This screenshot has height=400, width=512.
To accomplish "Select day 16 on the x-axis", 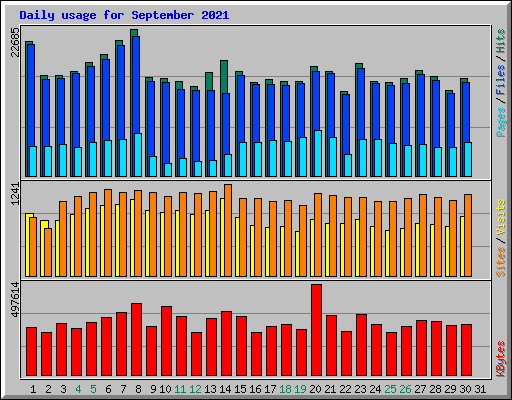I will click(x=255, y=389).
